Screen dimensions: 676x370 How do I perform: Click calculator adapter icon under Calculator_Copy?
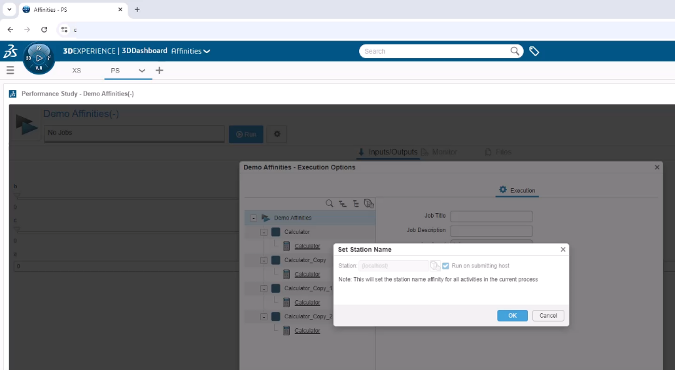point(286,274)
